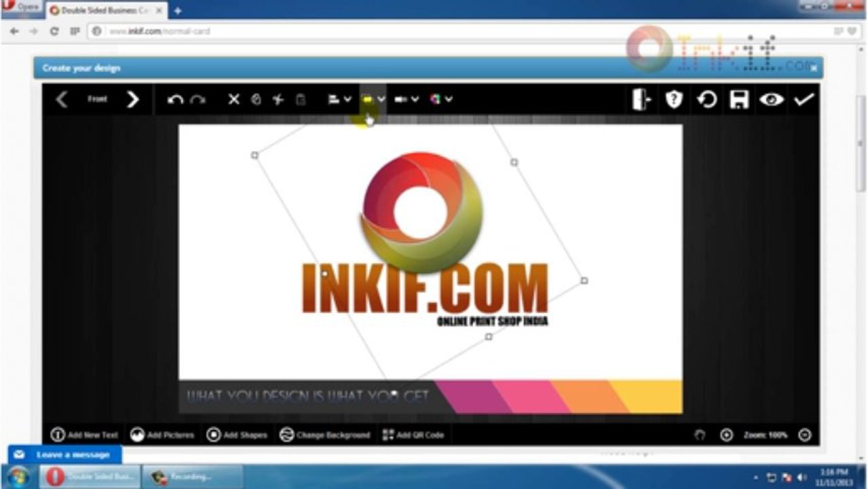The image size is (868, 489).
Task: Open the align options dropdown
Action: [x=339, y=99]
